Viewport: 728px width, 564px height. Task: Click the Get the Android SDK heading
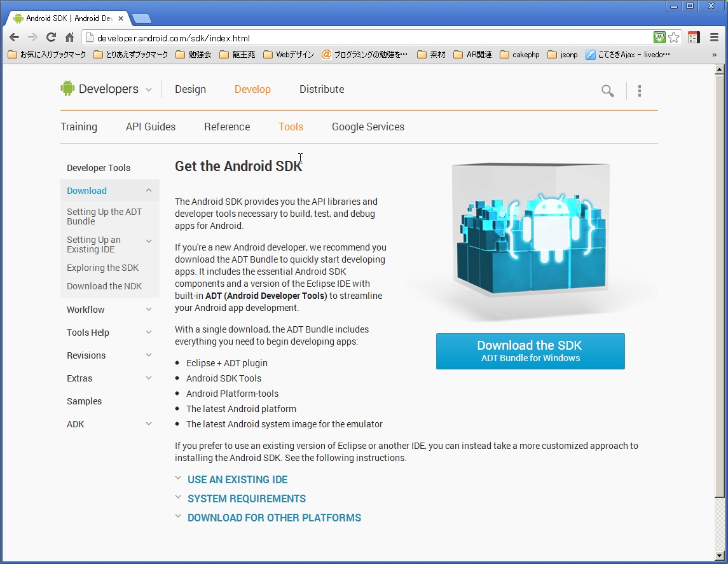[x=238, y=166]
